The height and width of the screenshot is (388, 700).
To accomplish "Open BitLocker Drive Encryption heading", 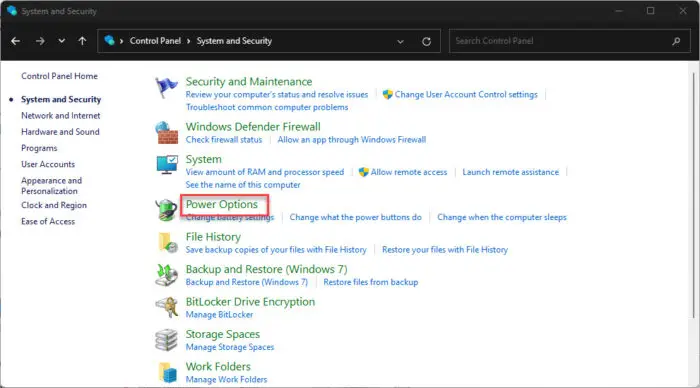I will (x=250, y=302).
